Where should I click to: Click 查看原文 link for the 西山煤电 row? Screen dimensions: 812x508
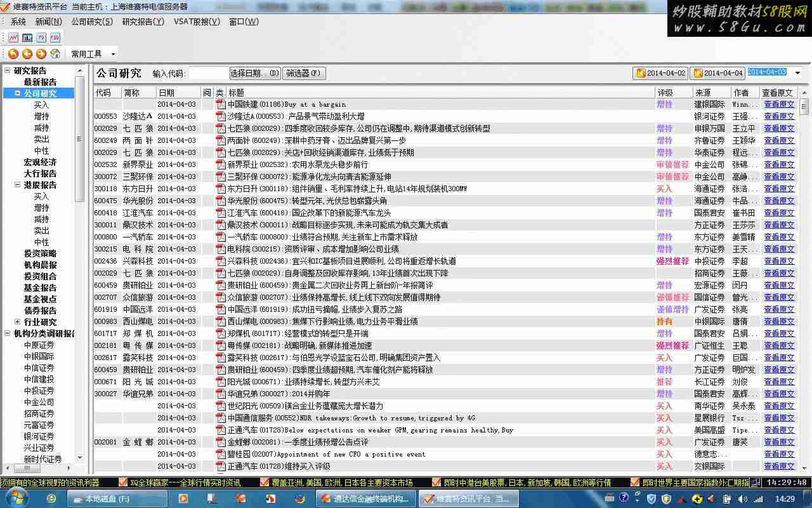click(779, 321)
